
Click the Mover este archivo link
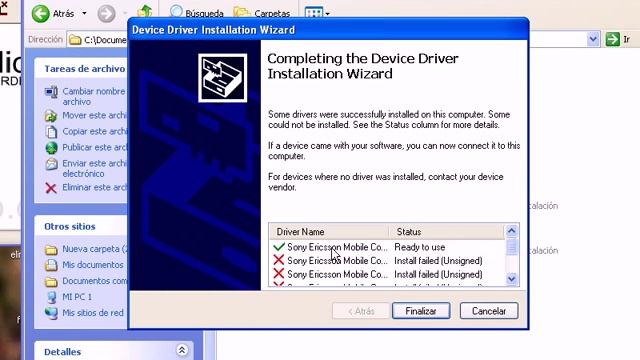point(94,116)
